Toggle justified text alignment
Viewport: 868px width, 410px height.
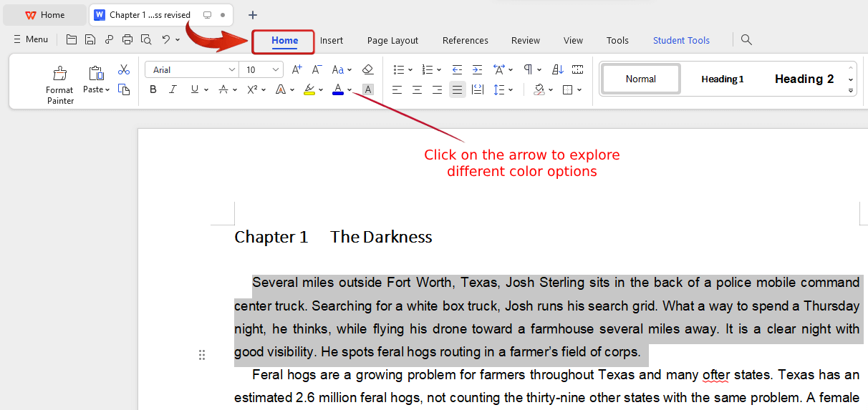(457, 89)
